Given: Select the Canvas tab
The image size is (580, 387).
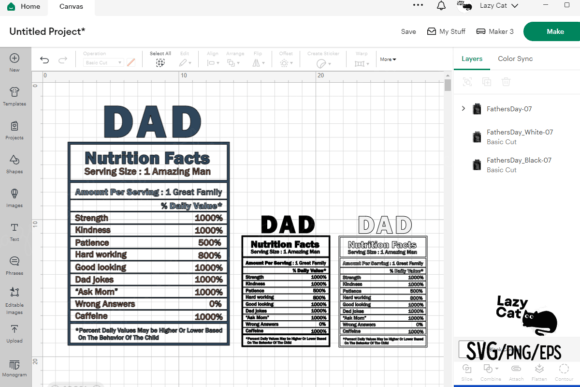Looking at the screenshot, I should (x=71, y=7).
